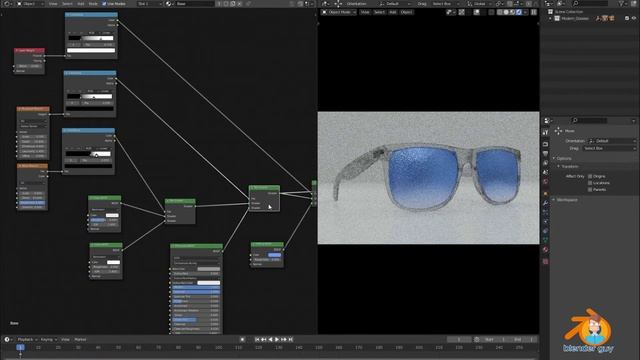
Task: Open the World properties tab
Action: [545, 182]
